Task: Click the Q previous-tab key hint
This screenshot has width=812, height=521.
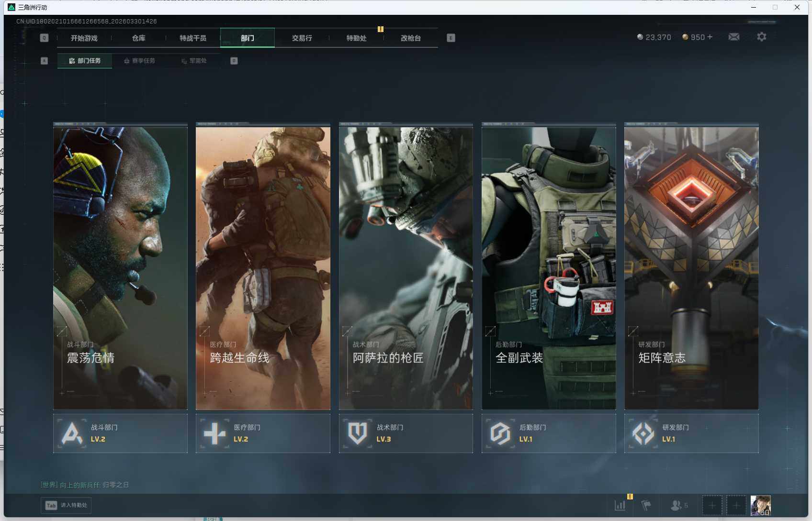Action: 44,38
